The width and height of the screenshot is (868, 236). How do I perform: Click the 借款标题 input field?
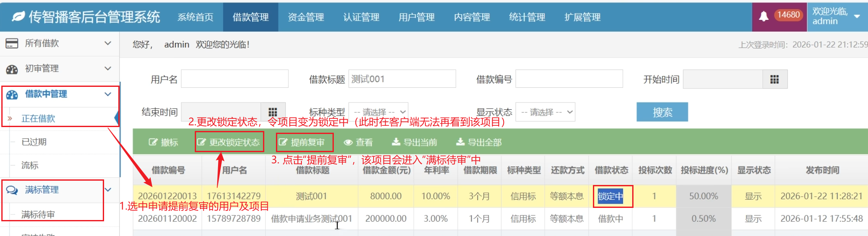point(402,79)
